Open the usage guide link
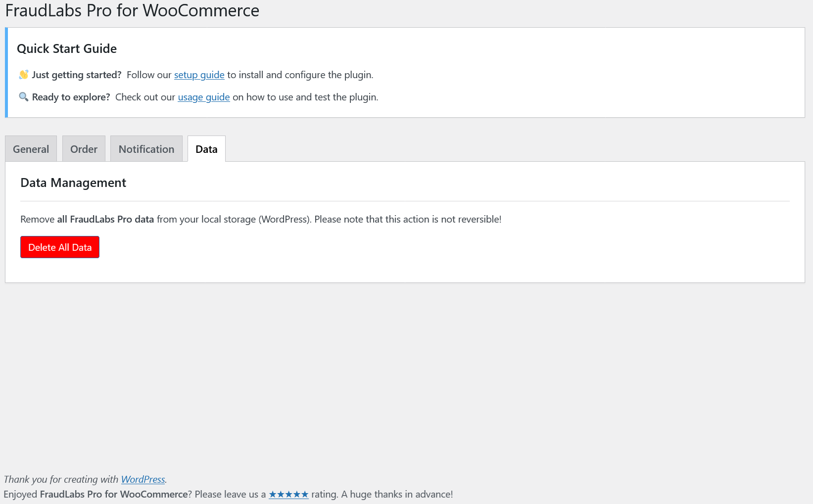The width and height of the screenshot is (813, 504). click(x=204, y=97)
